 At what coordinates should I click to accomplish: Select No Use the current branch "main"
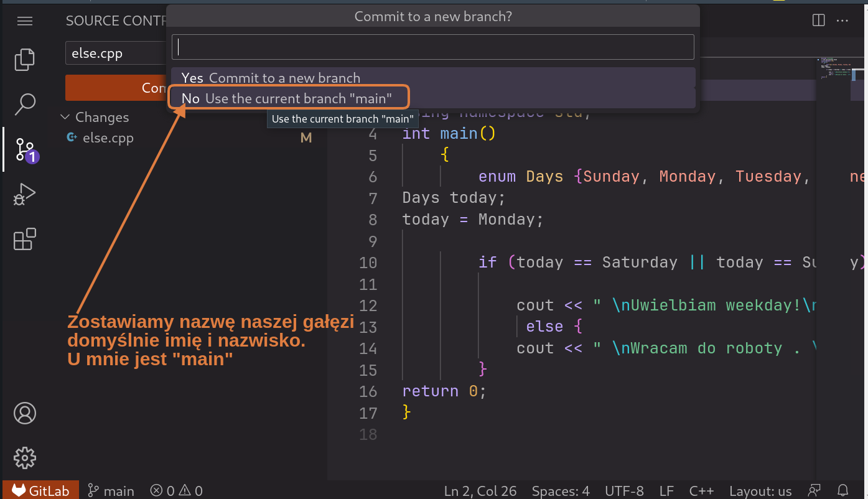(433, 98)
